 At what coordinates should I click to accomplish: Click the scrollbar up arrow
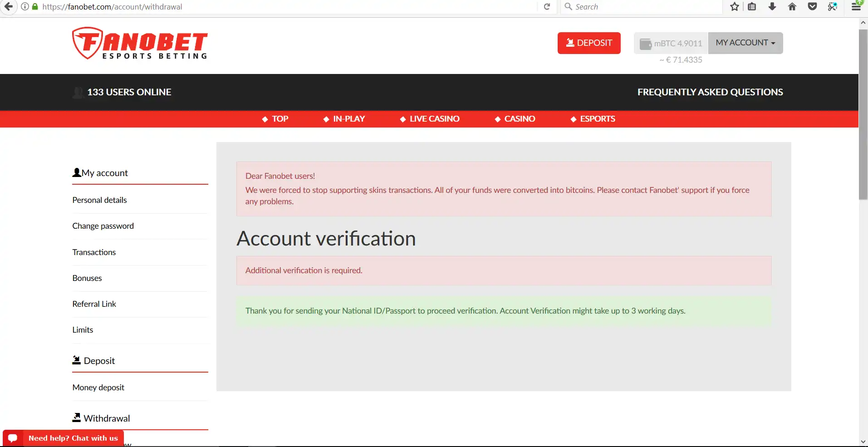(x=863, y=22)
